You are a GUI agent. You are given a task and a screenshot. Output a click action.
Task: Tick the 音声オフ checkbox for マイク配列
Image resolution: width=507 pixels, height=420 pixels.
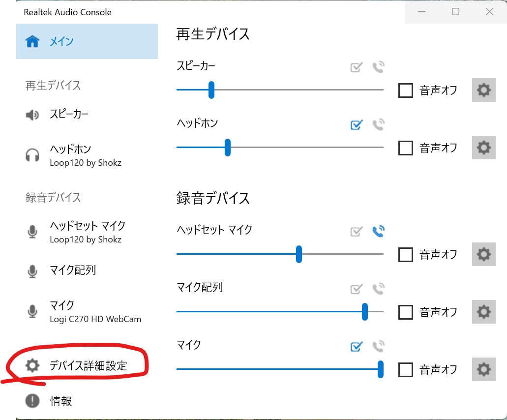pyautogui.click(x=406, y=312)
